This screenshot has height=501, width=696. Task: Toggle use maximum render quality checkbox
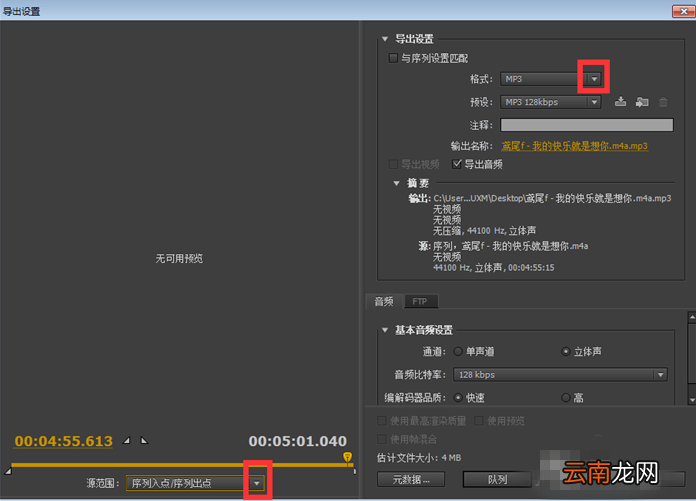tap(381, 421)
